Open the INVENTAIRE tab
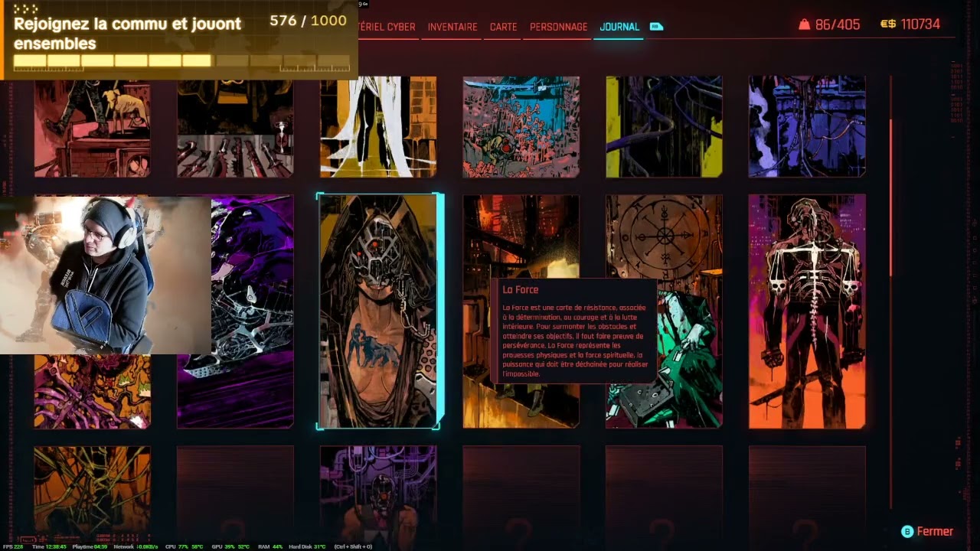The height and width of the screenshot is (551, 980). click(452, 27)
